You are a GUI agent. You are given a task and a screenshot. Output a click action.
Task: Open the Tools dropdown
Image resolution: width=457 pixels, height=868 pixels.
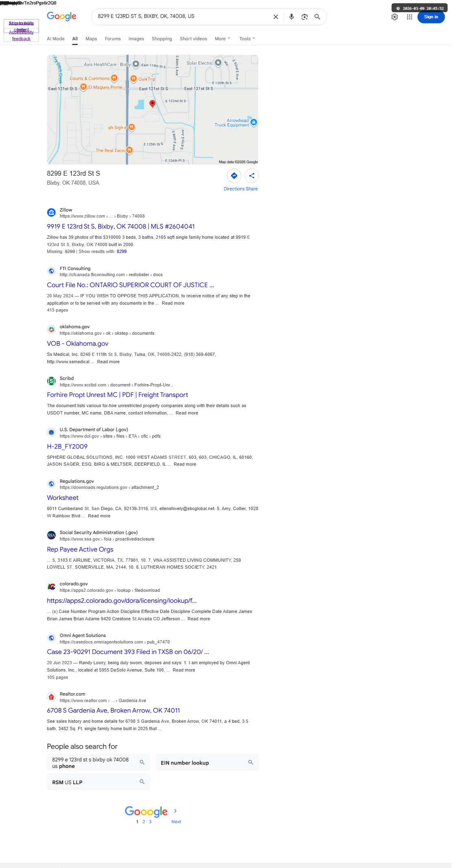pyautogui.click(x=247, y=39)
